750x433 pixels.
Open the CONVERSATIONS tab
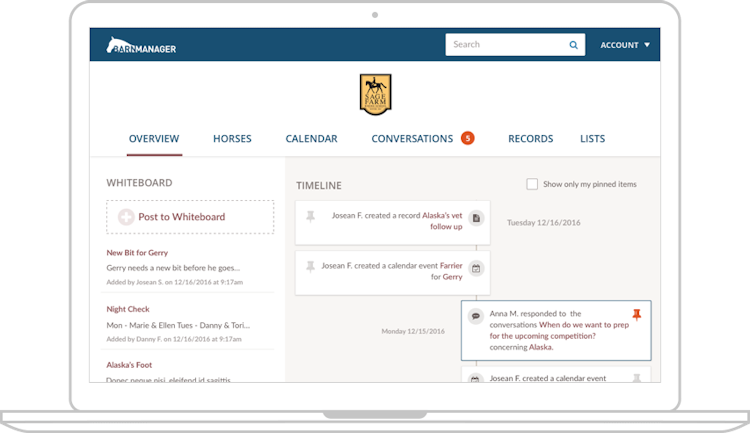pyautogui.click(x=412, y=139)
